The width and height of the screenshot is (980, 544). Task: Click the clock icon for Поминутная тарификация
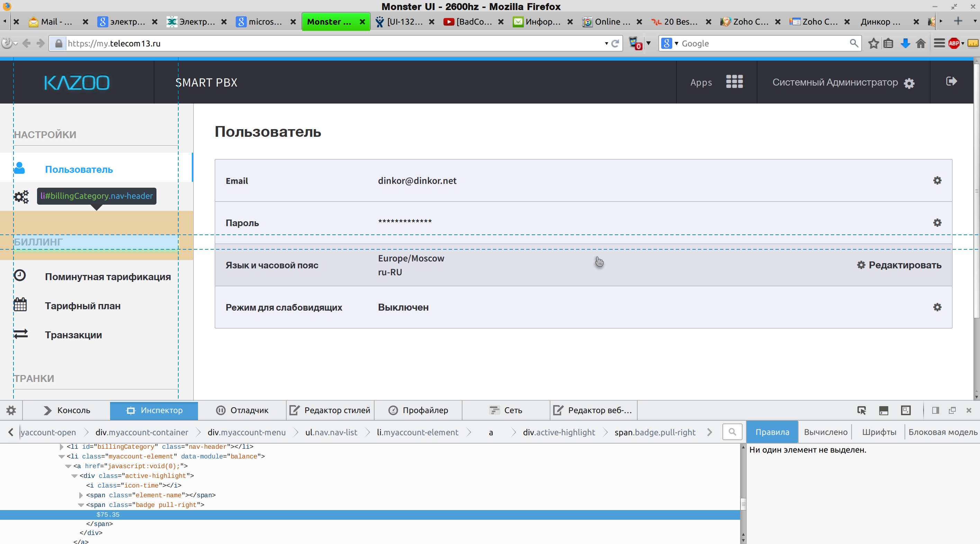(20, 275)
